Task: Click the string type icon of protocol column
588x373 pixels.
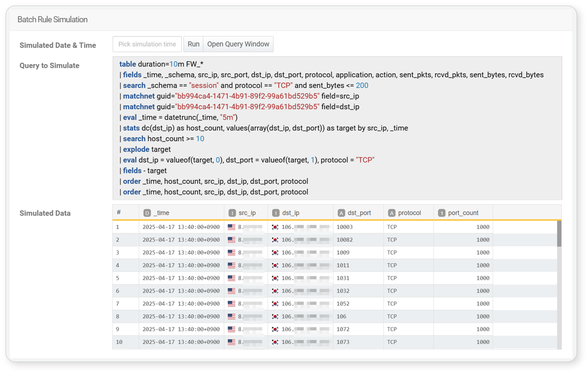Action: (392, 213)
